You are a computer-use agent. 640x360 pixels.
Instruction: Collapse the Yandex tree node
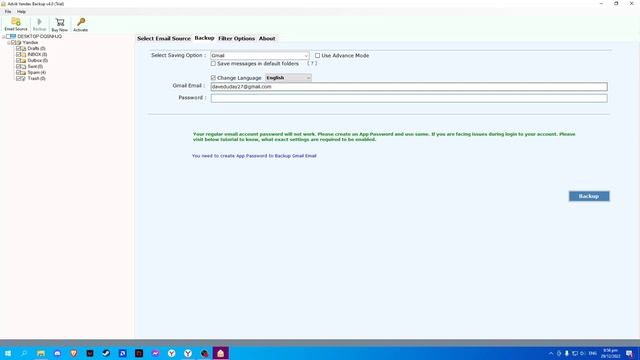coord(9,42)
